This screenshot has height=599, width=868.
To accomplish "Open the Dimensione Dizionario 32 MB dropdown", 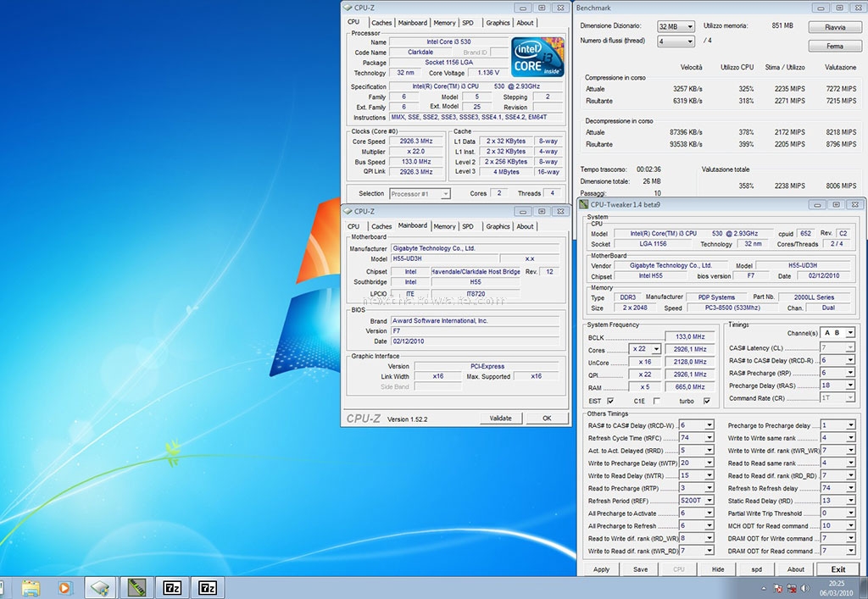I will [676, 26].
